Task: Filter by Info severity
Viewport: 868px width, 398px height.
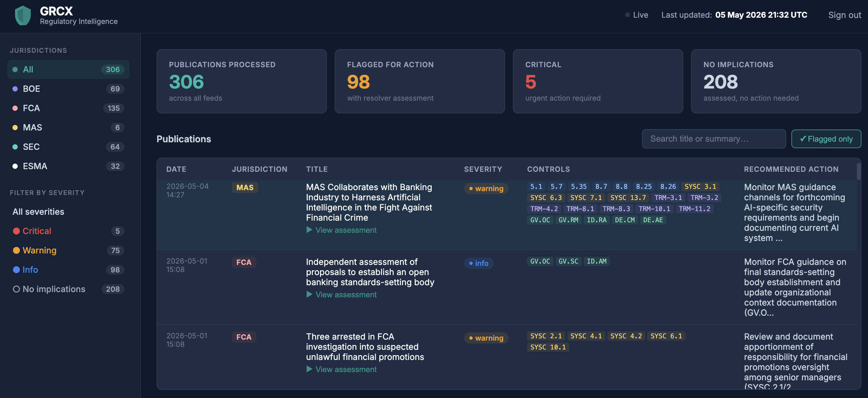Action: (x=68, y=269)
